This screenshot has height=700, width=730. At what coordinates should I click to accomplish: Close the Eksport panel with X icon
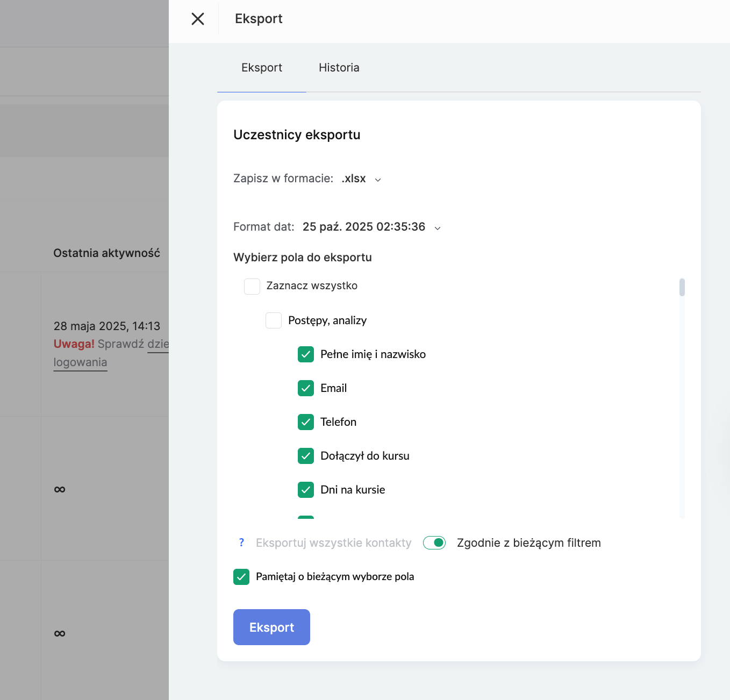tap(198, 19)
